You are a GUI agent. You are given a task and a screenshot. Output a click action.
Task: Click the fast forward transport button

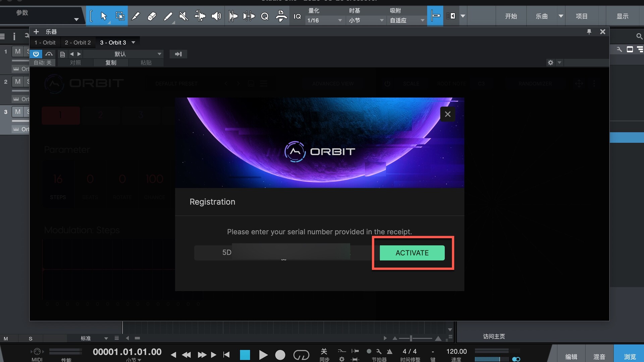point(202,355)
